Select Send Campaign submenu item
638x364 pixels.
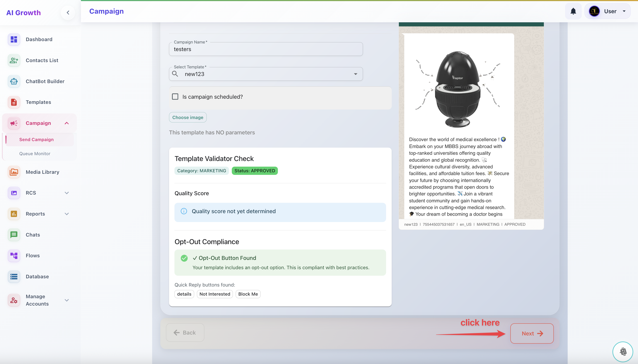[37, 140]
